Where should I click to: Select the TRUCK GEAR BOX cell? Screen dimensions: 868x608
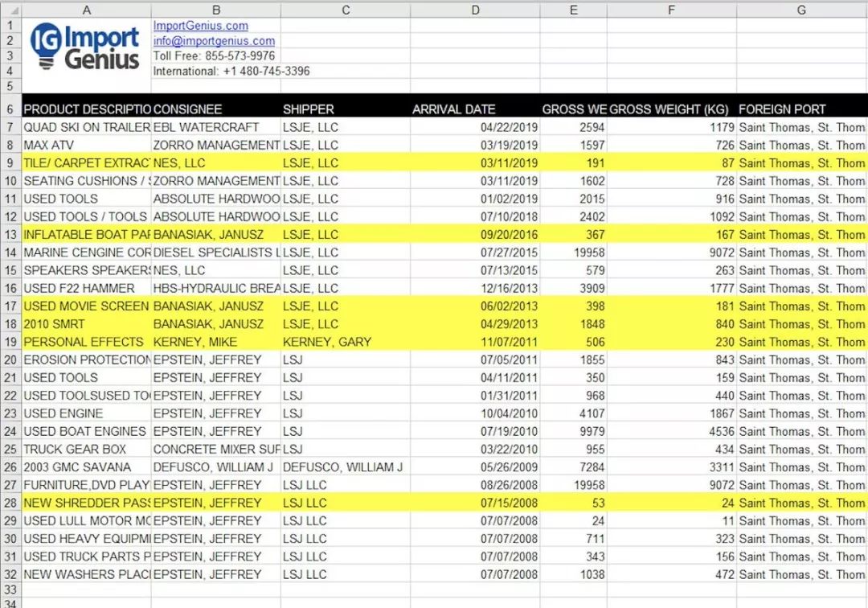86,449
